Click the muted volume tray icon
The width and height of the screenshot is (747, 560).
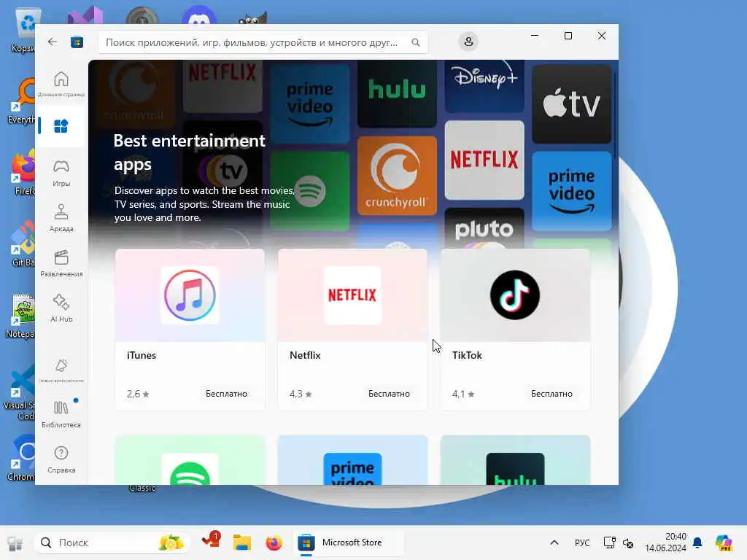point(628,542)
